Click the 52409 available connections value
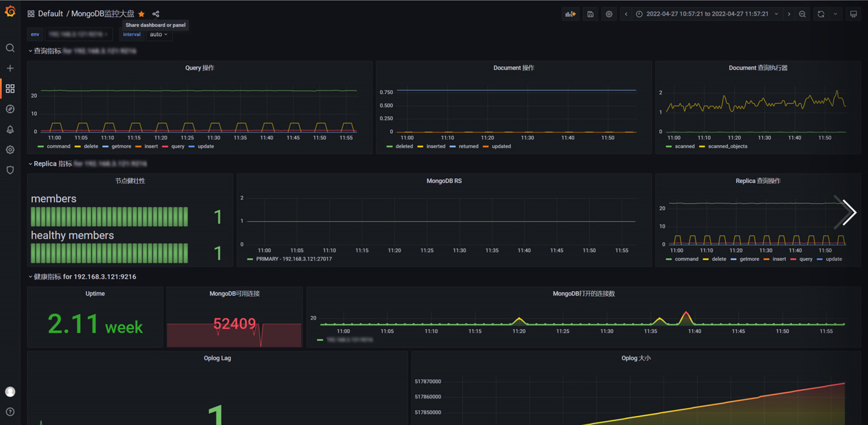The width and height of the screenshot is (868, 425). [235, 323]
